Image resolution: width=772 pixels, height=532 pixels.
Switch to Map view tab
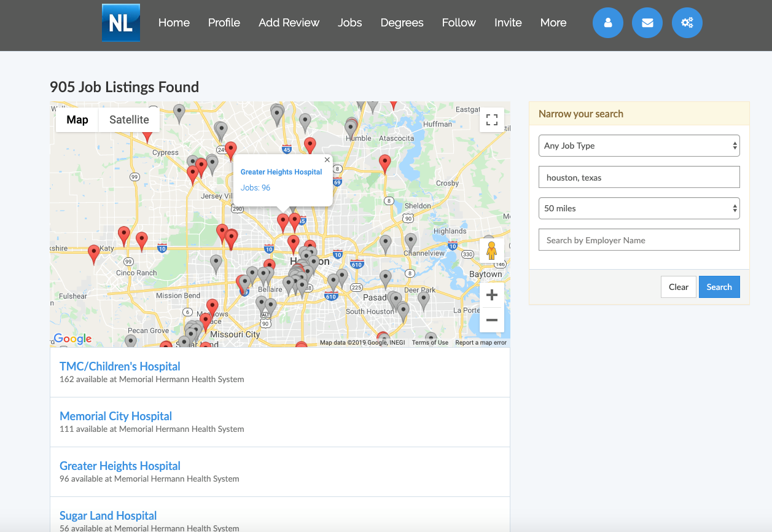pos(77,120)
